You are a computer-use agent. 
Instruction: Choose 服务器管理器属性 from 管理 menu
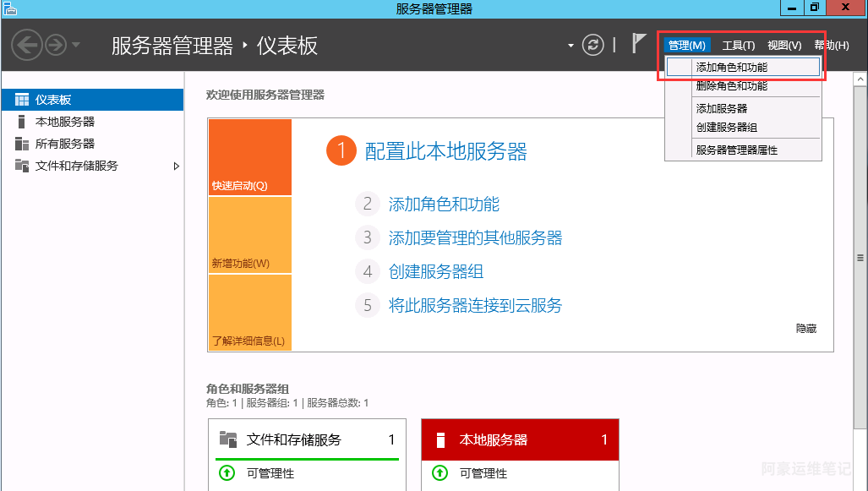click(x=736, y=150)
